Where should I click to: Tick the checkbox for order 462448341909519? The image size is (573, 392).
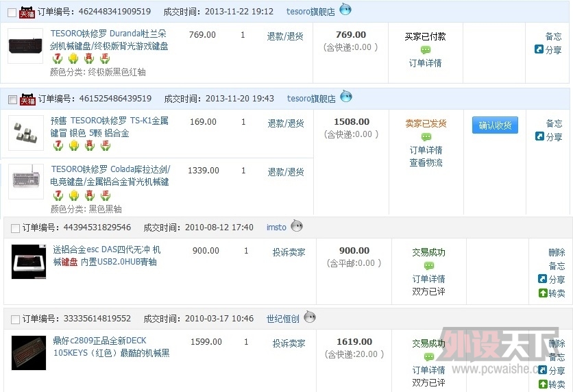tap(12, 13)
